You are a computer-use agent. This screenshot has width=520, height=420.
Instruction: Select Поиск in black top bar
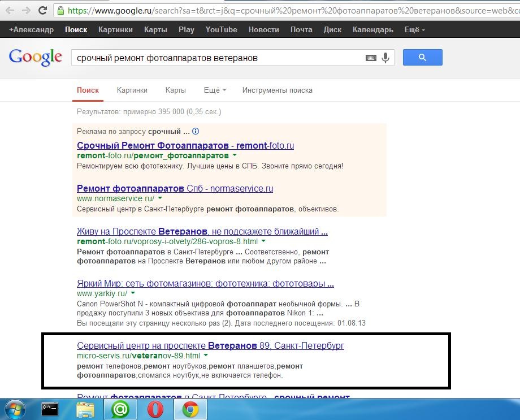[76, 29]
